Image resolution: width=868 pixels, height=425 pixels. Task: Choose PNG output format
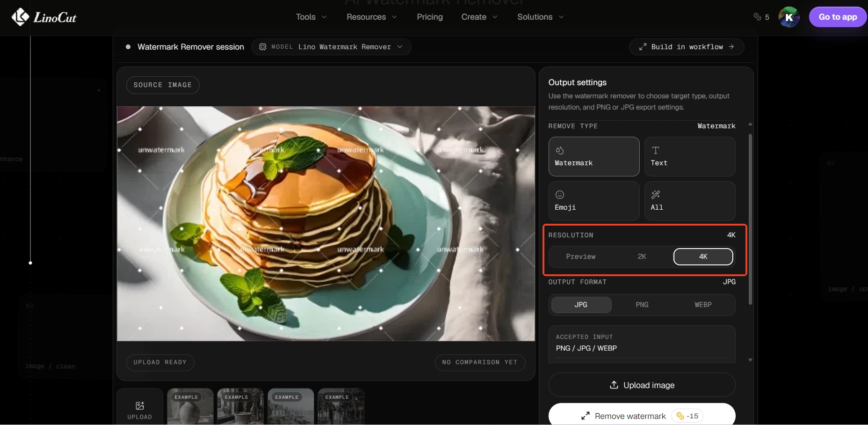click(642, 305)
